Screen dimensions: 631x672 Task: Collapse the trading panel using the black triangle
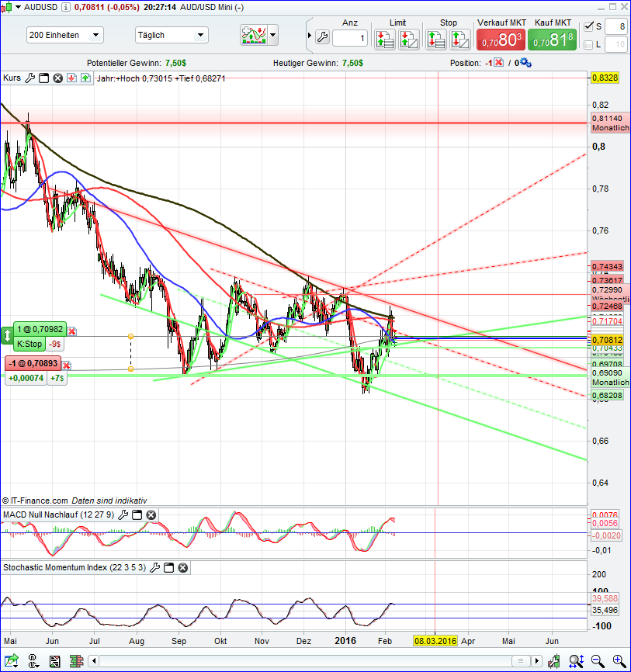309,36
